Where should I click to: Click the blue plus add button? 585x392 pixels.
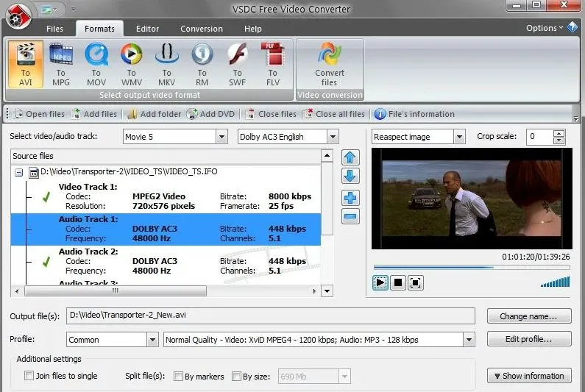tap(350, 198)
